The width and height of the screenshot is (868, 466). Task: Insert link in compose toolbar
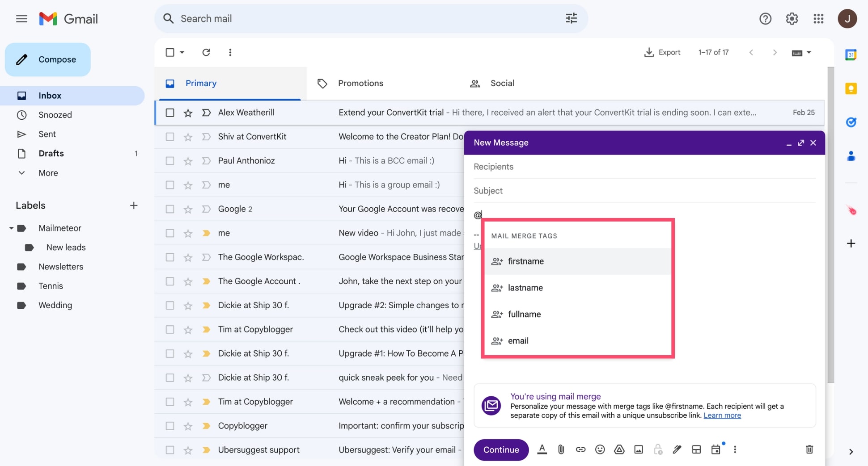[x=580, y=449]
